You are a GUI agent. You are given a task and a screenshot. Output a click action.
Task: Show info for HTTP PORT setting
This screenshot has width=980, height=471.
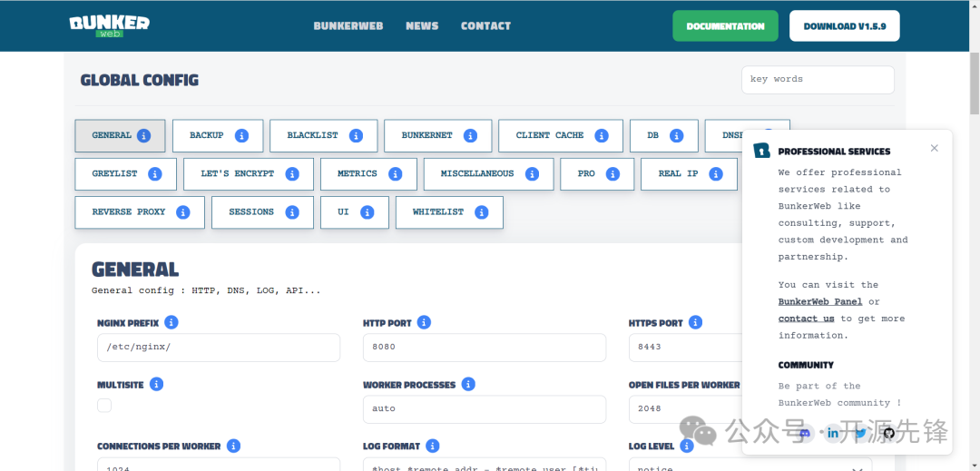click(x=425, y=322)
